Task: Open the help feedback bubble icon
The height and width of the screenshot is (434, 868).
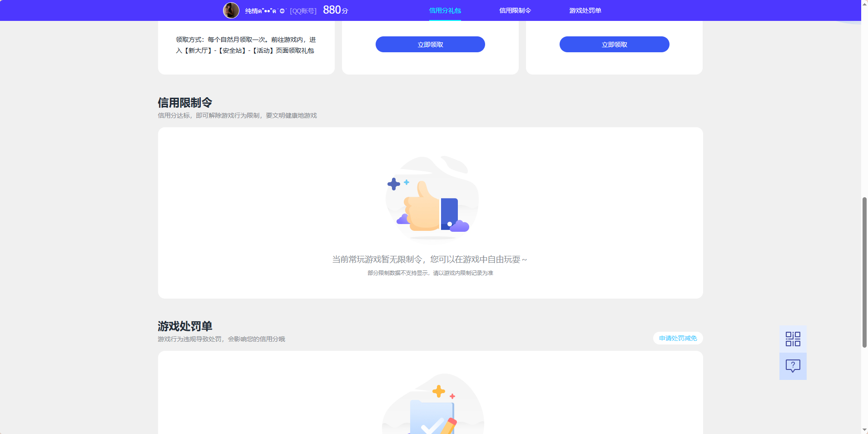Action: (x=792, y=366)
